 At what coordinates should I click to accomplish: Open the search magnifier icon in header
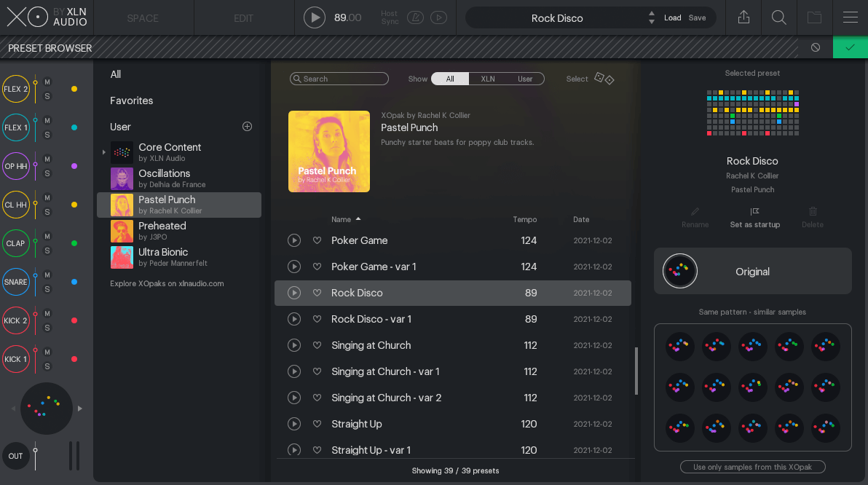tap(778, 17)
